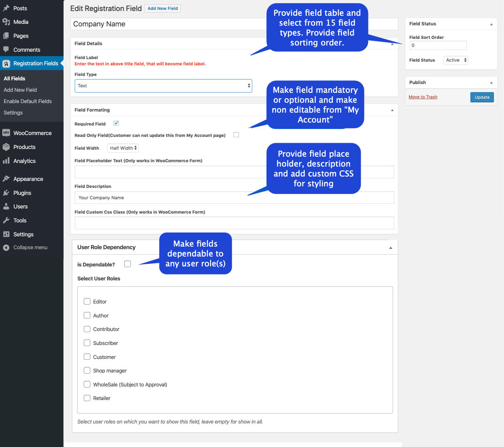The image size is (504, 447).
Task: Change the Field Status Active dropdown
Action: [456, 60]
